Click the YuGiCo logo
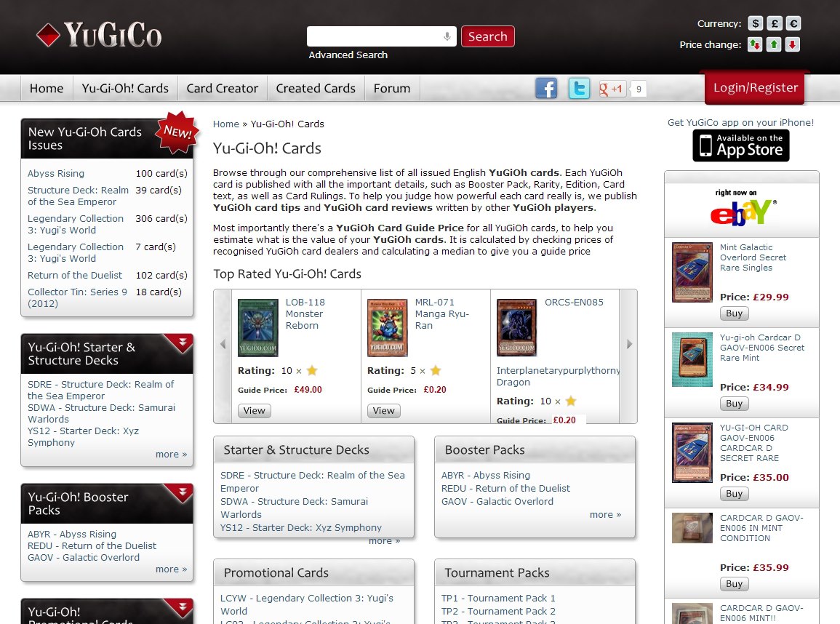840x624 pixels. [99, 36]
